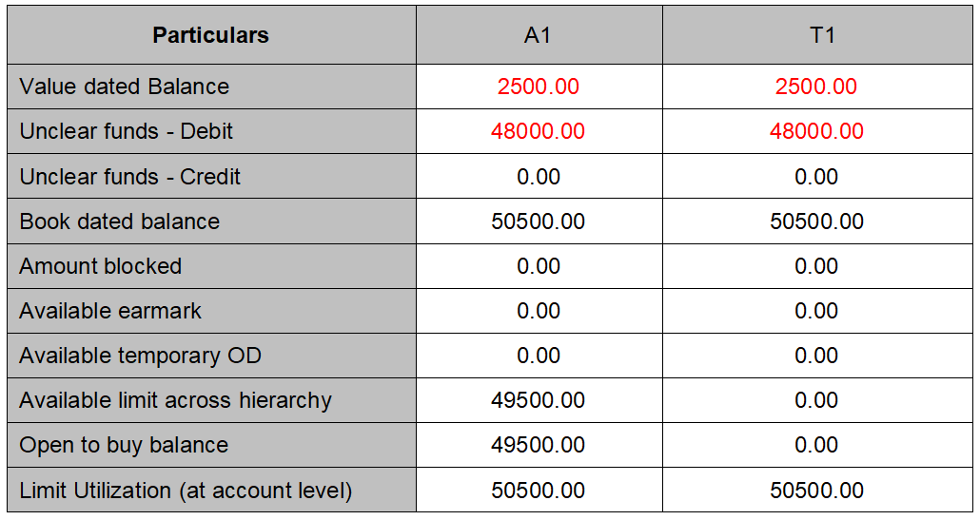Click the Available earmark label
The image size is (980, 520).
tap(110, 311)
